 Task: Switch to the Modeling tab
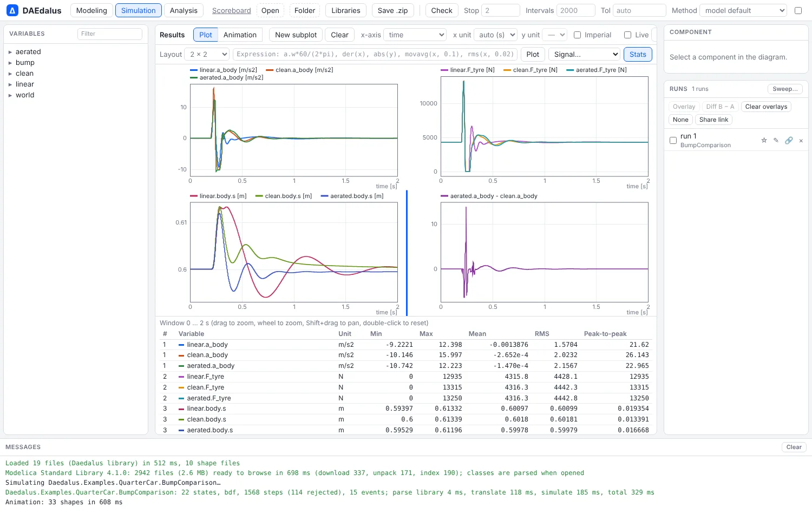[x=91, y=10]
